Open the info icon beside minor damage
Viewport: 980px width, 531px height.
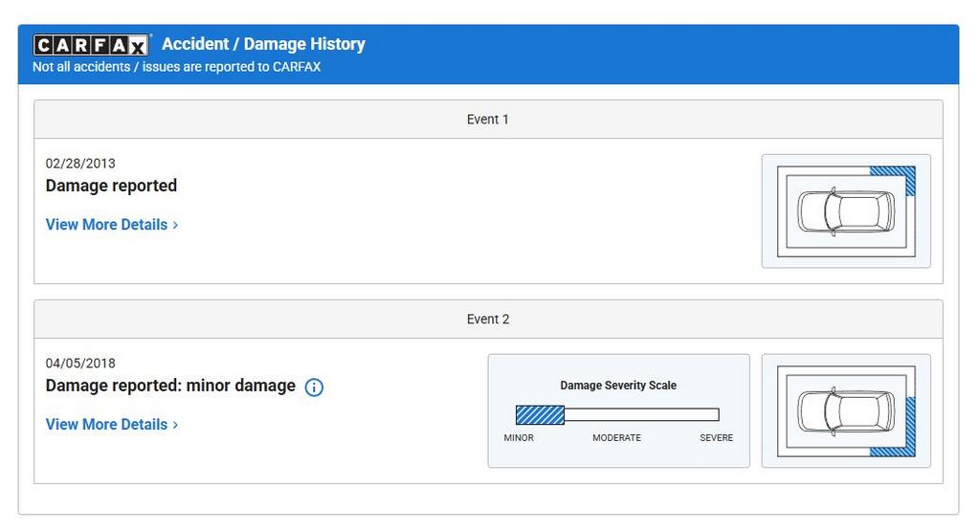314,387
